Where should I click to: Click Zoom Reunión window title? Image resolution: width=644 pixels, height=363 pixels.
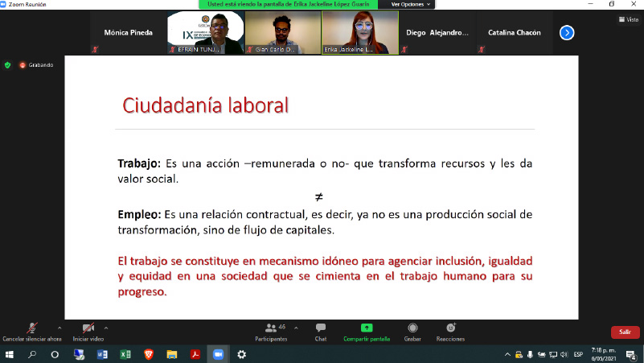(27, 4)
